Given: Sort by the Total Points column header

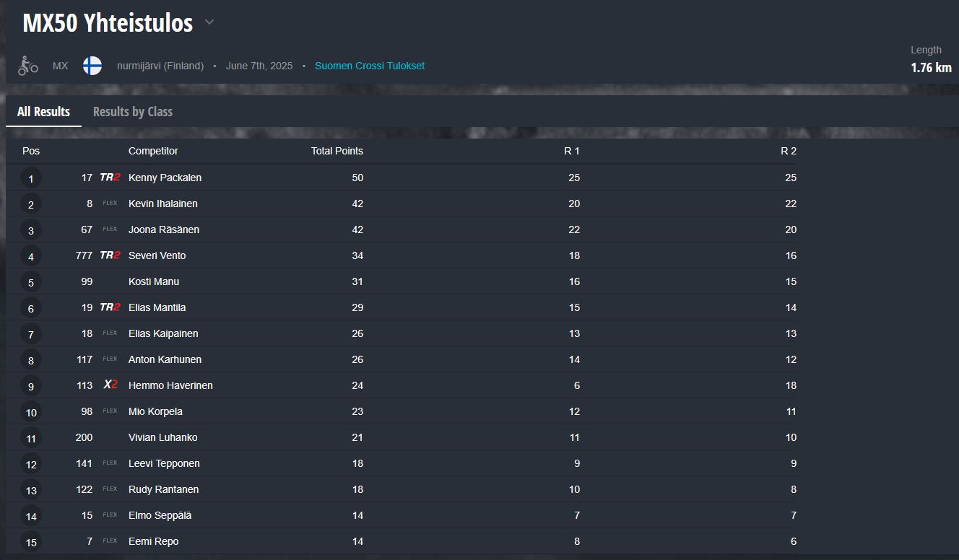Looking at the screenshot, I should [337, 151].
